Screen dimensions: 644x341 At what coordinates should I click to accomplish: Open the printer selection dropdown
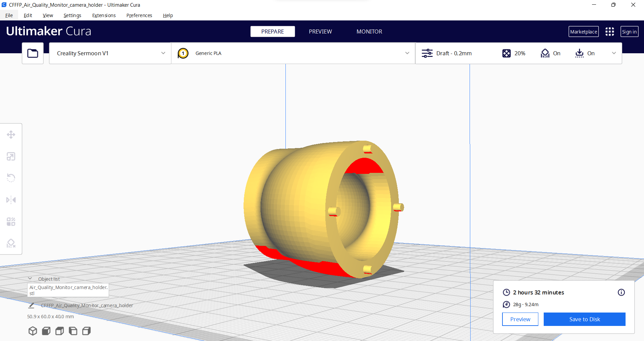tap(110, 53)
